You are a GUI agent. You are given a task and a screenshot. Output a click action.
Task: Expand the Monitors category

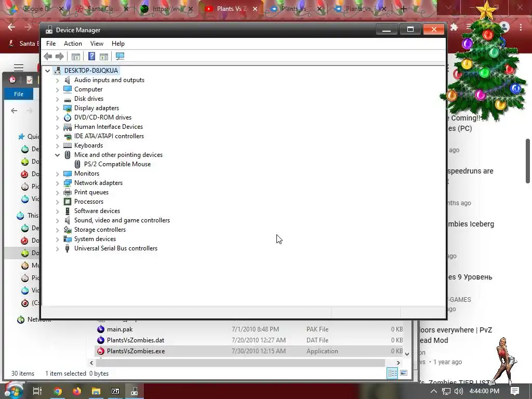click(x=57, y=174)
